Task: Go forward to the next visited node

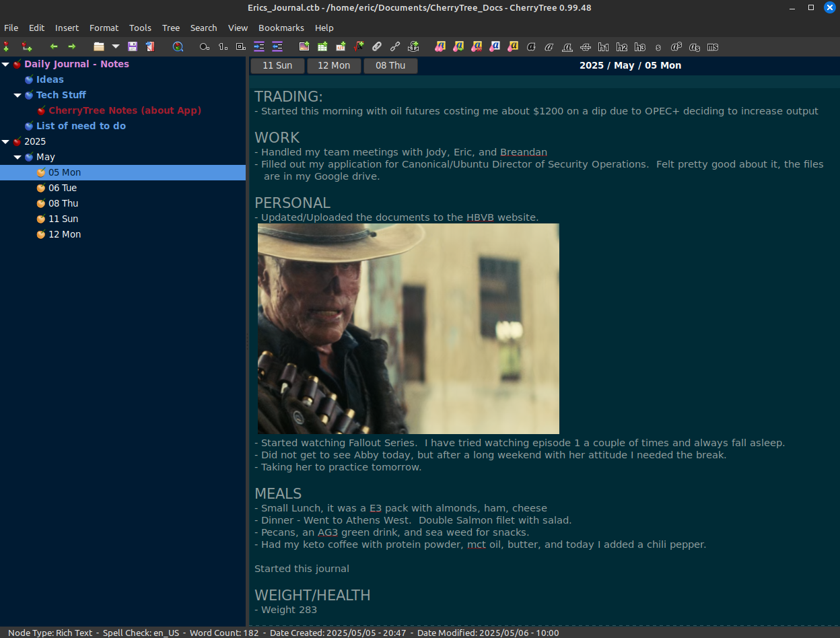Action: coord(72,46)
